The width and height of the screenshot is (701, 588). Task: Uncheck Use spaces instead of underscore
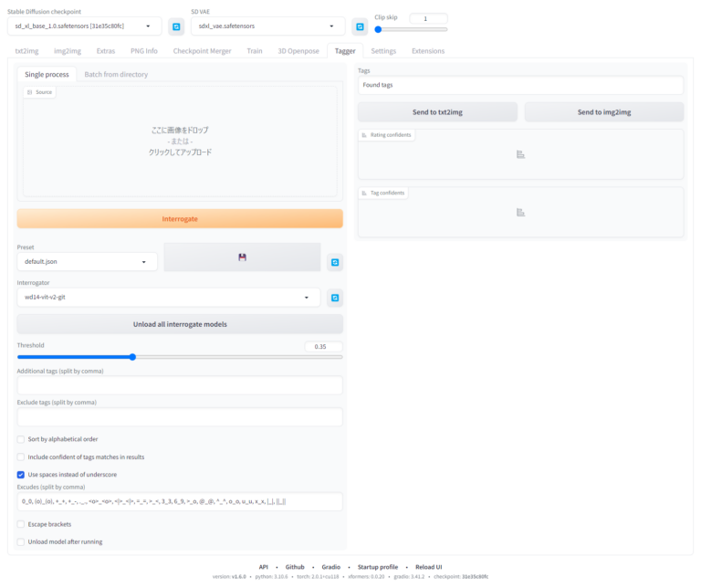21,475
